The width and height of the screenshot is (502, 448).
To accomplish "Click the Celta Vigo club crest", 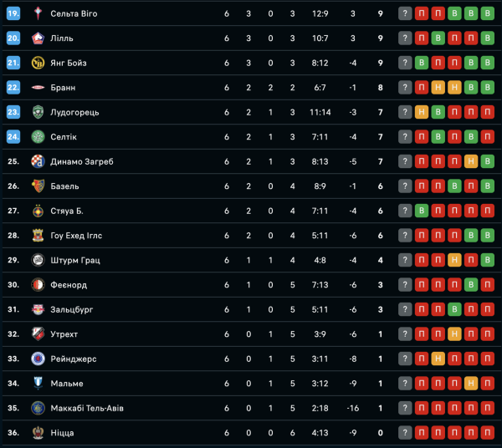I will click(x=38, y=13).
